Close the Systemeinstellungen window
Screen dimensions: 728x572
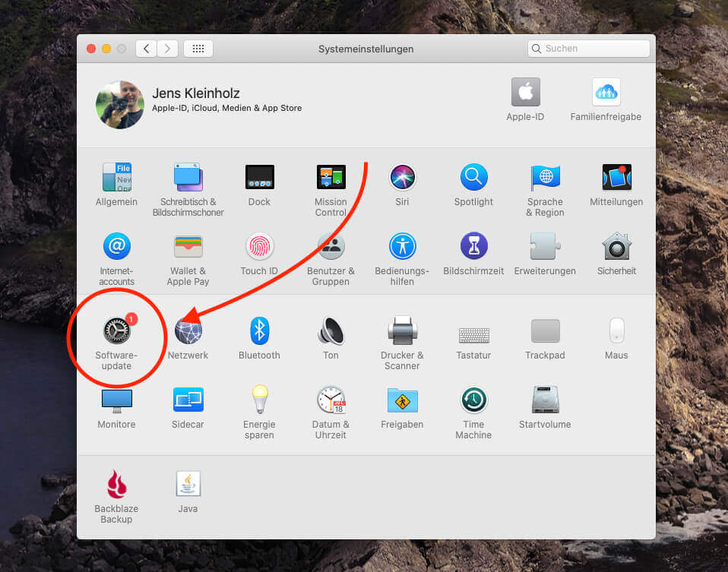pos(91,49)
